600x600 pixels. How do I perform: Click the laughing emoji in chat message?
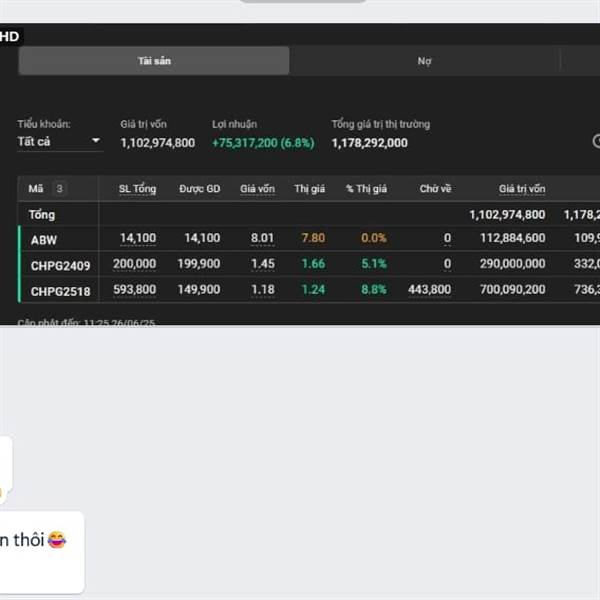pos(57,540)
